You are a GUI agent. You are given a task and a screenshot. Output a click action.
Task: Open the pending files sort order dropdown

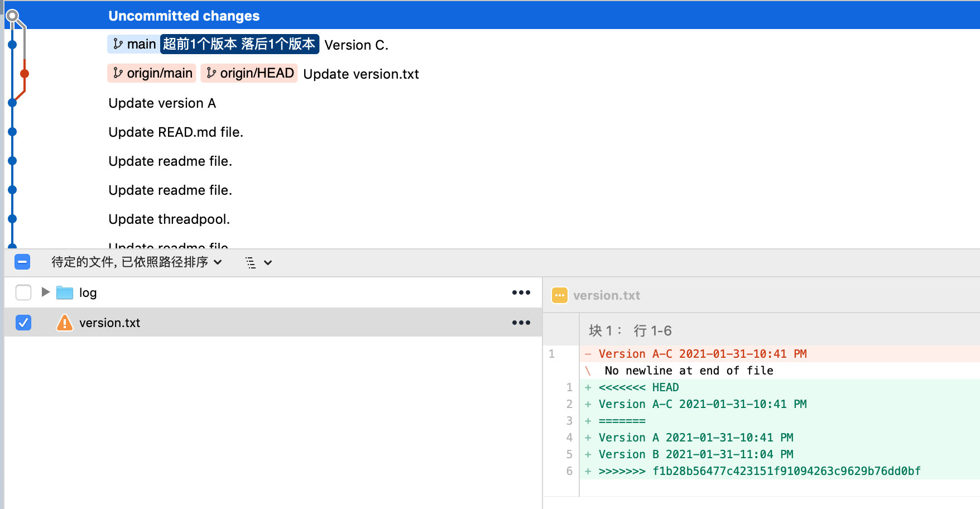point(137,262)
